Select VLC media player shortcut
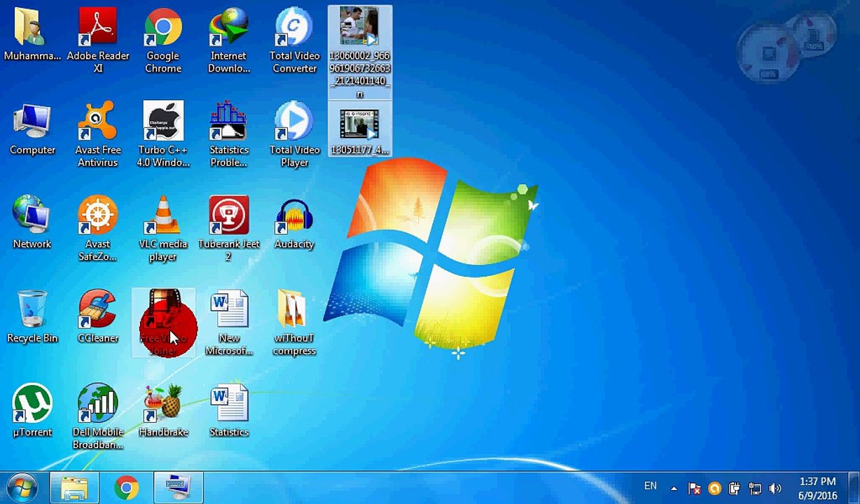This screenshot has height=504, width=860. (163, 229)
